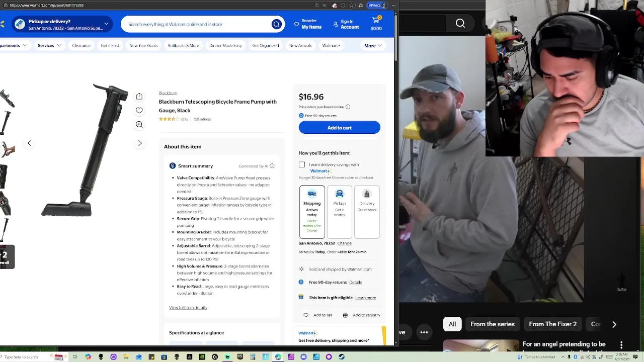Image resolution: width=644 pixels, height=362 pixels.
Task: Select the Shipping fulfillment option
Action: pos(312,212)
